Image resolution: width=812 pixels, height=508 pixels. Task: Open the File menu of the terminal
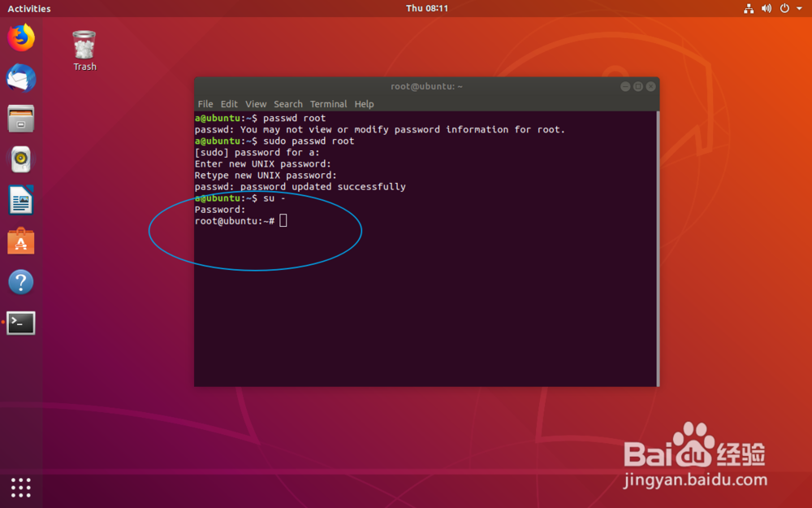pyautogui.click(x=205, y=104)
